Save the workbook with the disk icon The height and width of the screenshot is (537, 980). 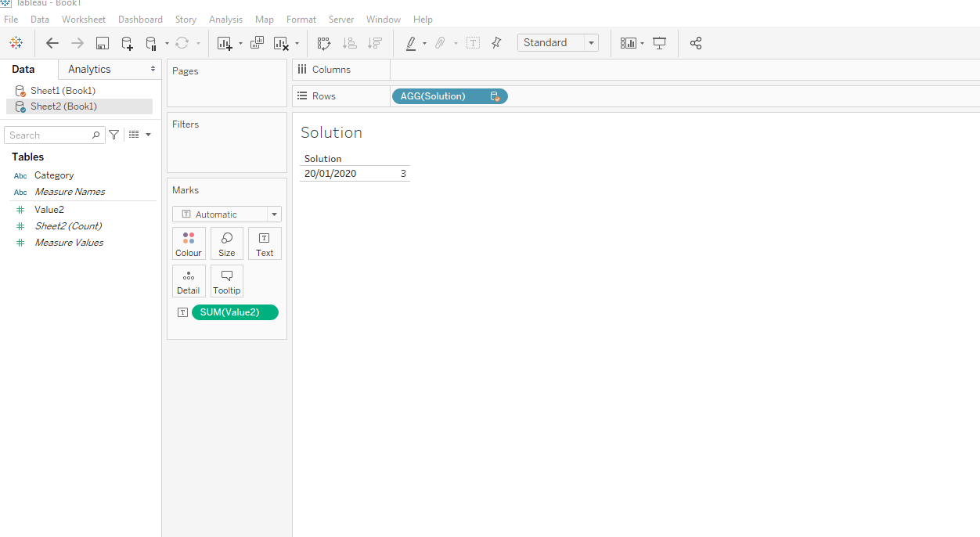pyautogui.click(x=103, y=43)
